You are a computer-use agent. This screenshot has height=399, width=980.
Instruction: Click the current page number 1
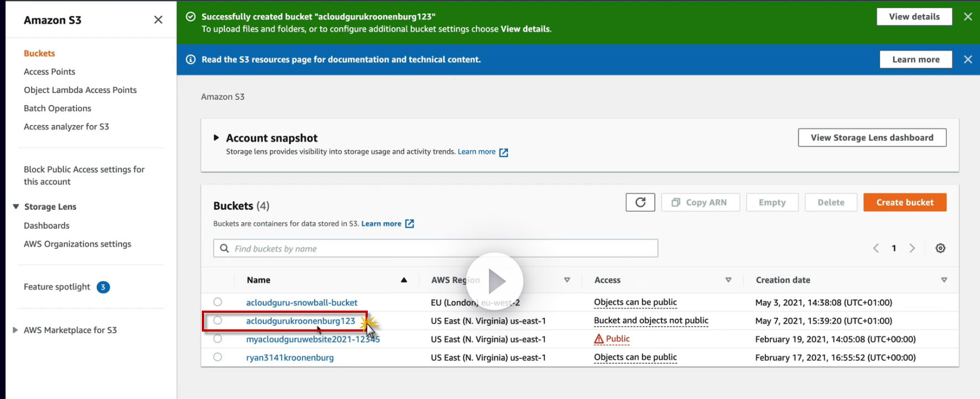click(x=894, y=248)
